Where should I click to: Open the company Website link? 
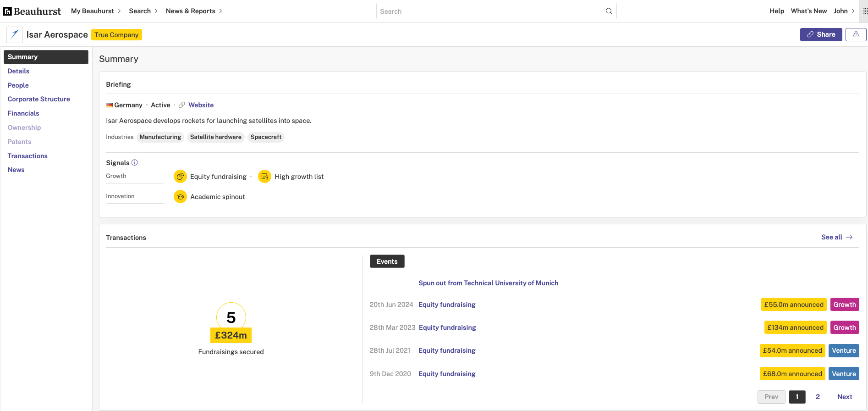pos(201,105)
